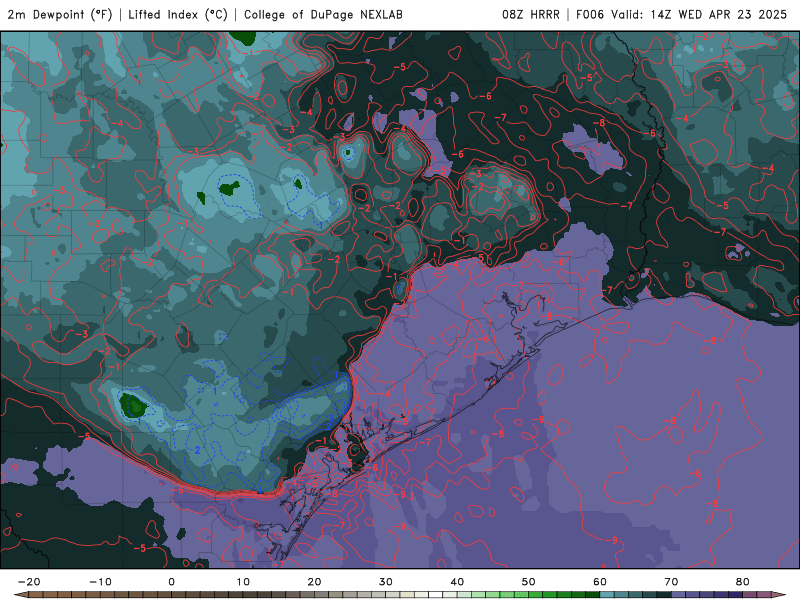Click the left arrow end of the colorbar
The width and height of the screenshot is (800, 600).
(20, 595)
